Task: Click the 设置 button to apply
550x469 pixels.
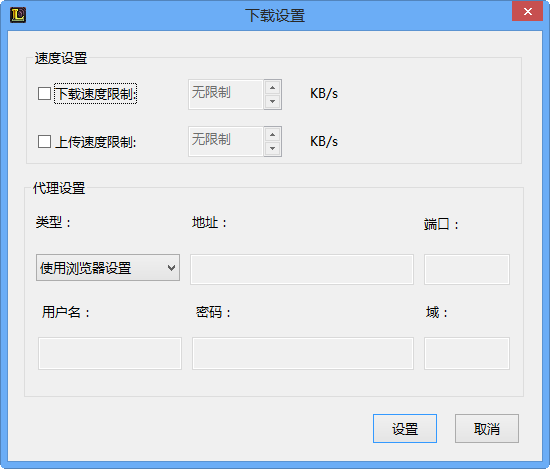Action: 405,428
